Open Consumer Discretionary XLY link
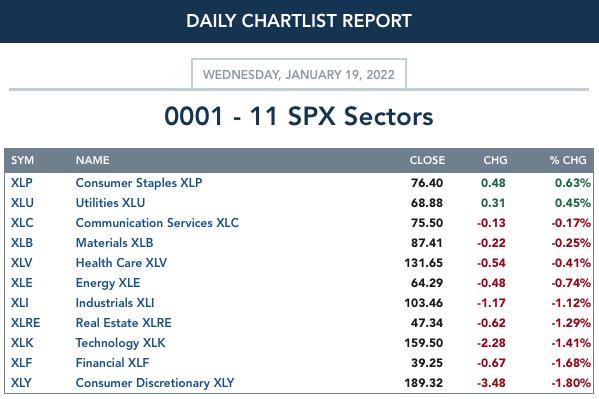The image size is (599, 399). point(155,383)
